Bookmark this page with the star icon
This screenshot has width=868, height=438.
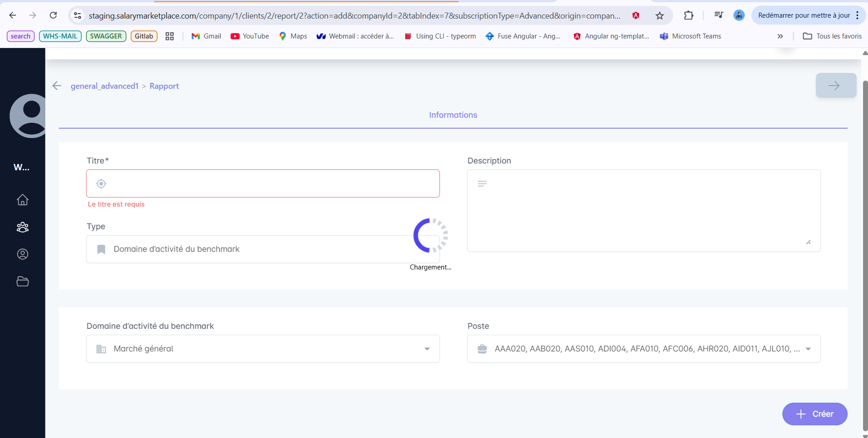660,16
